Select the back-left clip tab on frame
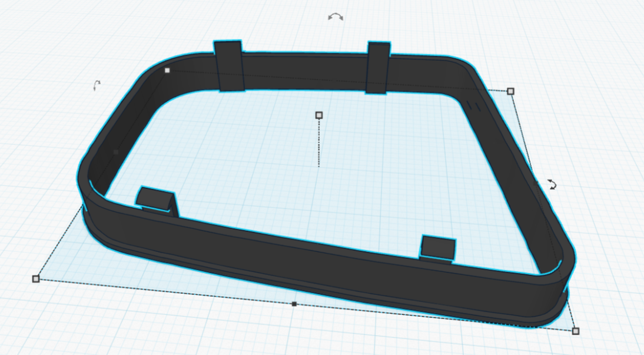The height and width of the screenshot is (355, 644). [229, 66]
